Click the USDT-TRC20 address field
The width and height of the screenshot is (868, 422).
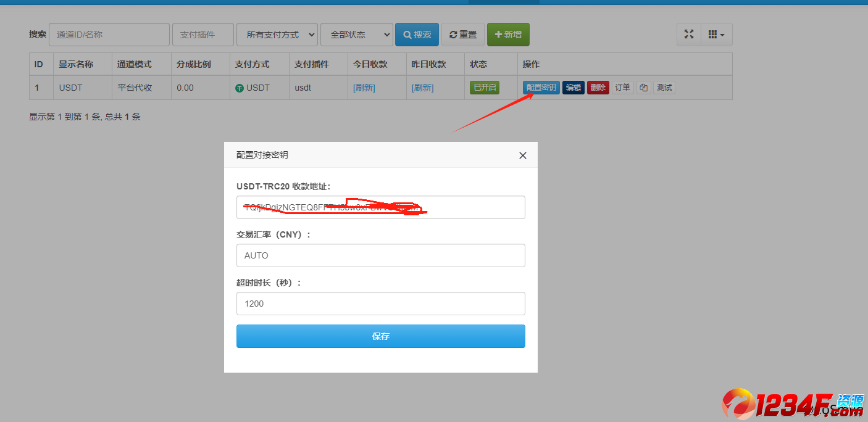[381, 207]
